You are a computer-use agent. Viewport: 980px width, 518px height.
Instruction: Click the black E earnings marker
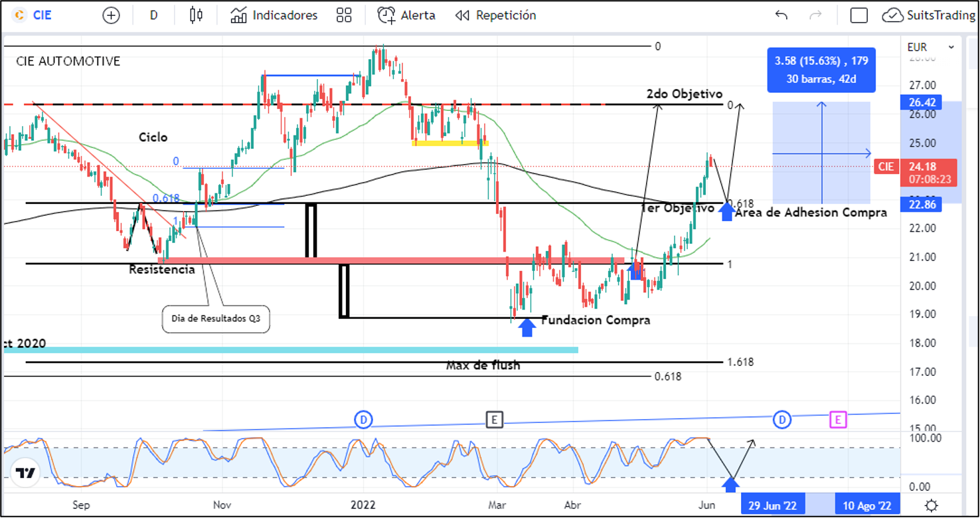[x=493, y=420]
